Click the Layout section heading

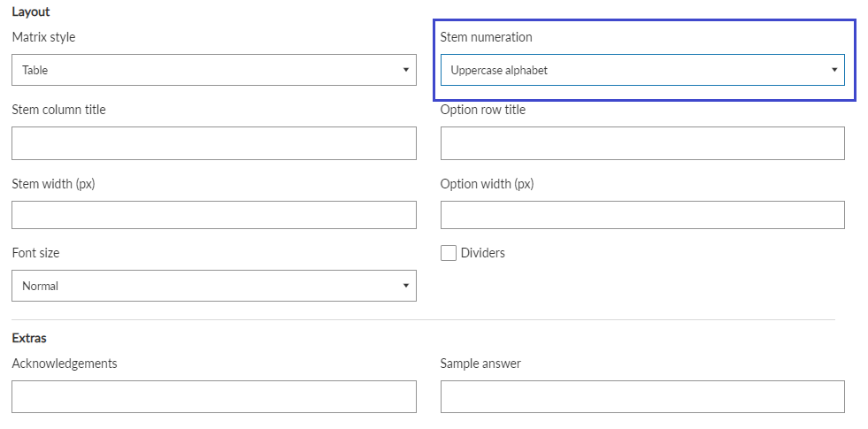tap(30, 11)
